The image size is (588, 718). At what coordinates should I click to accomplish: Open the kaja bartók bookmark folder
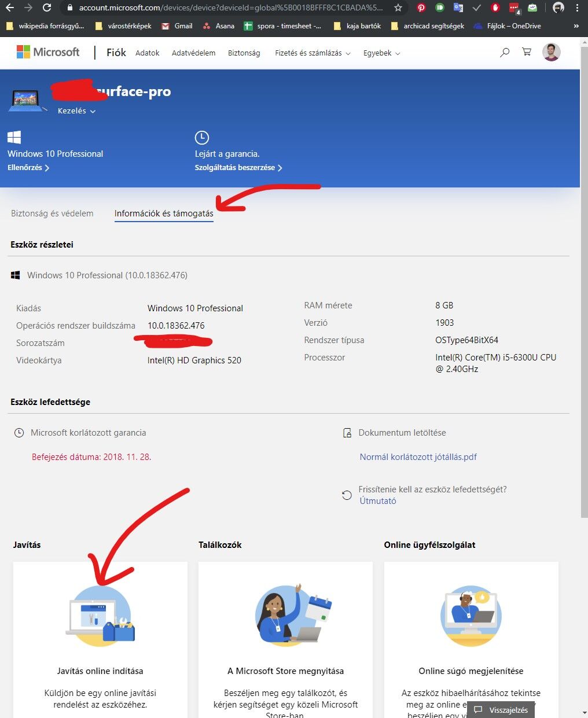[358, 26]
